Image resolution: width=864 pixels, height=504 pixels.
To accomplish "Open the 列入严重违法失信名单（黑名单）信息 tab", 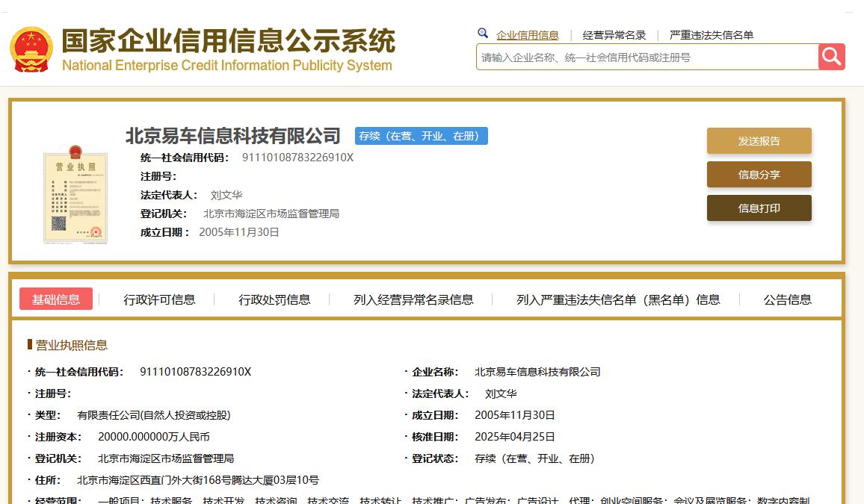I will click(x=618, y=299).
